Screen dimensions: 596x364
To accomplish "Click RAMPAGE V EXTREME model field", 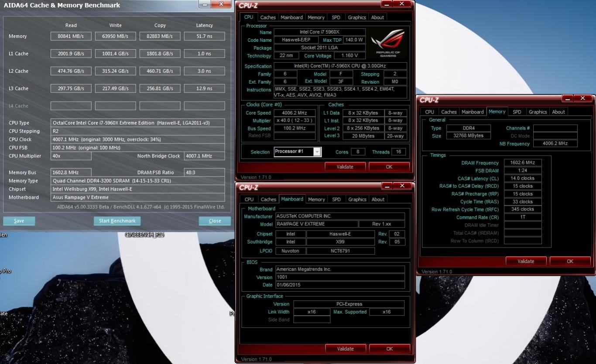I will click(x=316, y=224).
